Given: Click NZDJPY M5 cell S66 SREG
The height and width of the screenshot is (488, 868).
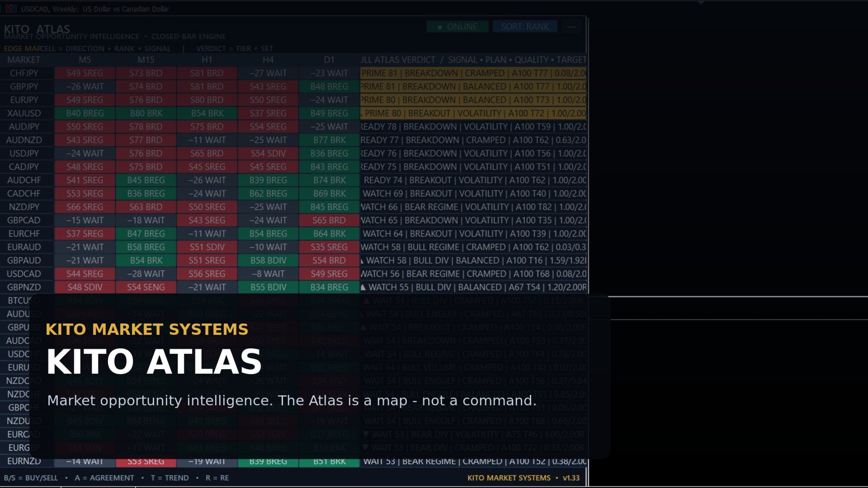Looking at the screenshot, I should 85,207.
